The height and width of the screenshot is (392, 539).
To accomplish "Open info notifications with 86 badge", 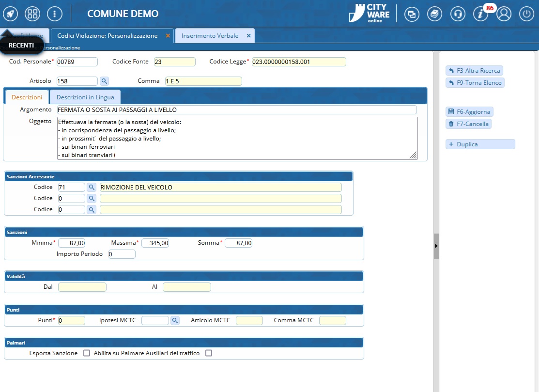I will click(481, 14).
